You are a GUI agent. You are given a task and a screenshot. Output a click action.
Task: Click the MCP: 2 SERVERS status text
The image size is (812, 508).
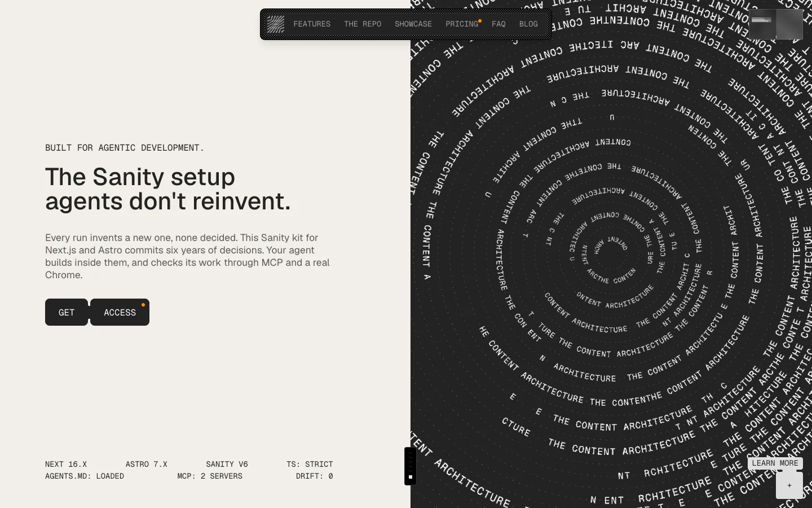pyautogui.click(x=210, y=476)
